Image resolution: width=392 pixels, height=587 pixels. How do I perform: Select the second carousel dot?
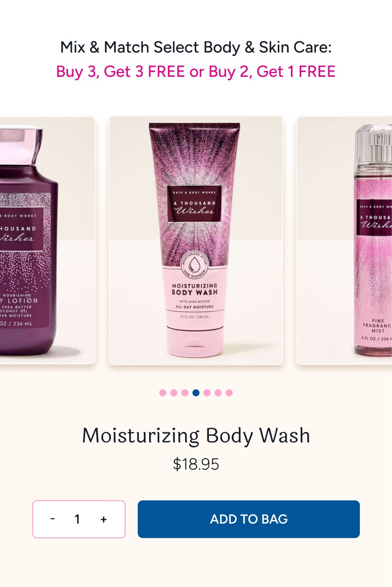tap(174, 393)
